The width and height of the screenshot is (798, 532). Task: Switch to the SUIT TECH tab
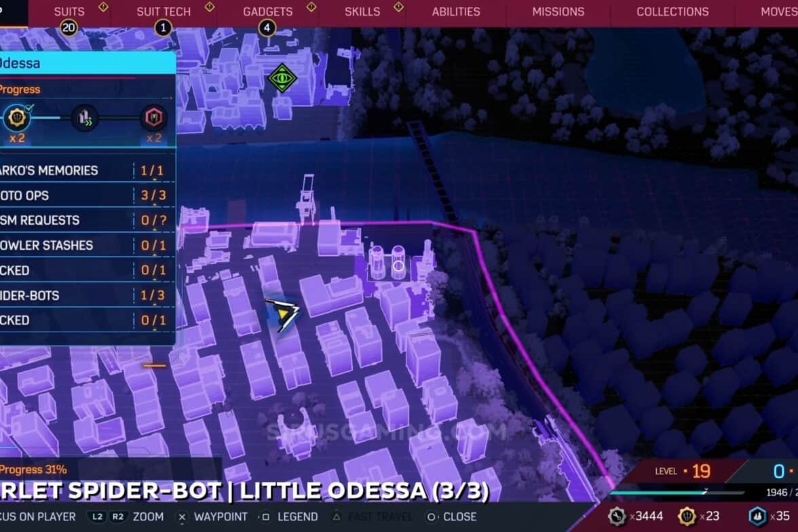(164, 12)
